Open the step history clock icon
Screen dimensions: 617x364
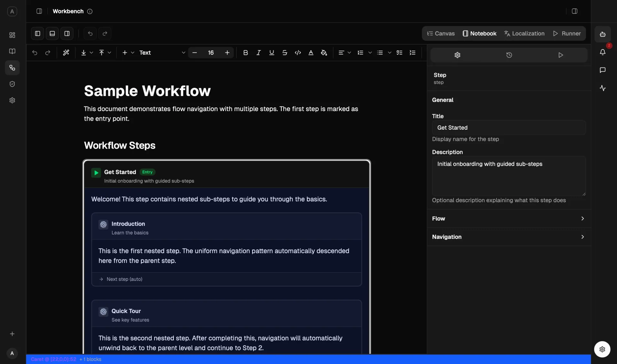[509, 55]
